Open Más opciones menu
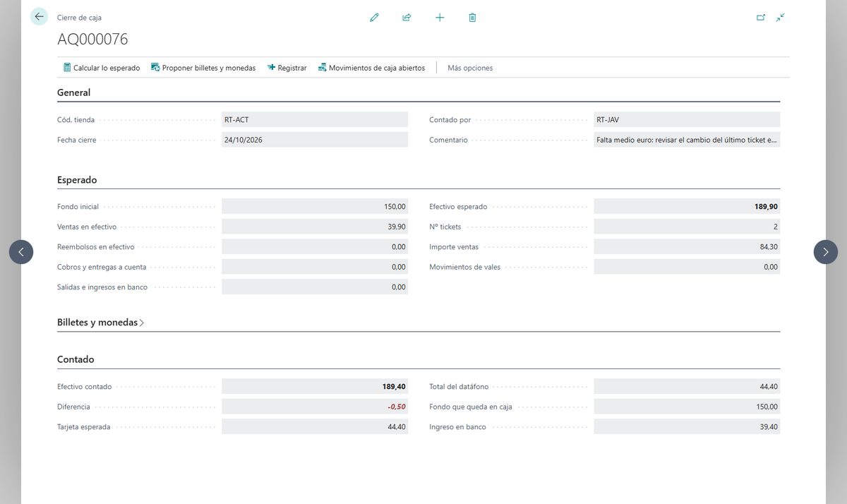The height and width of the screenshot is (504, 847). tap(470, 68)
